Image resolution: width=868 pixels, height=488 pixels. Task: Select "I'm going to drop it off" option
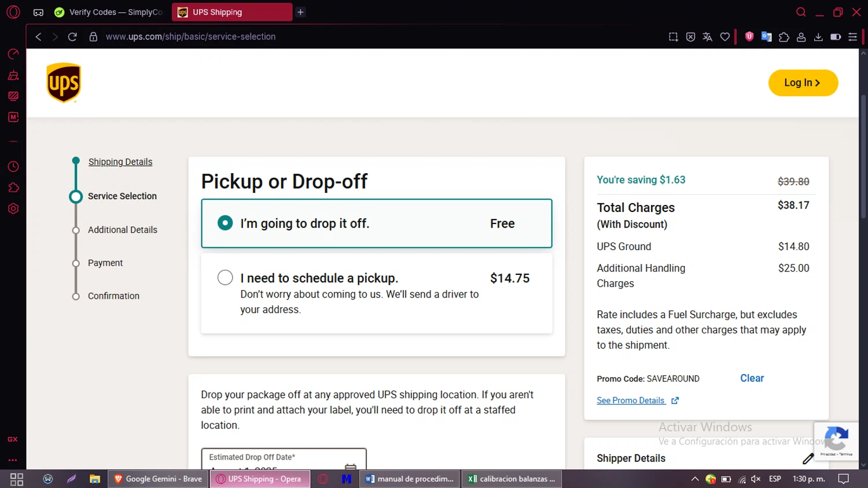click(x=376, y=223)
